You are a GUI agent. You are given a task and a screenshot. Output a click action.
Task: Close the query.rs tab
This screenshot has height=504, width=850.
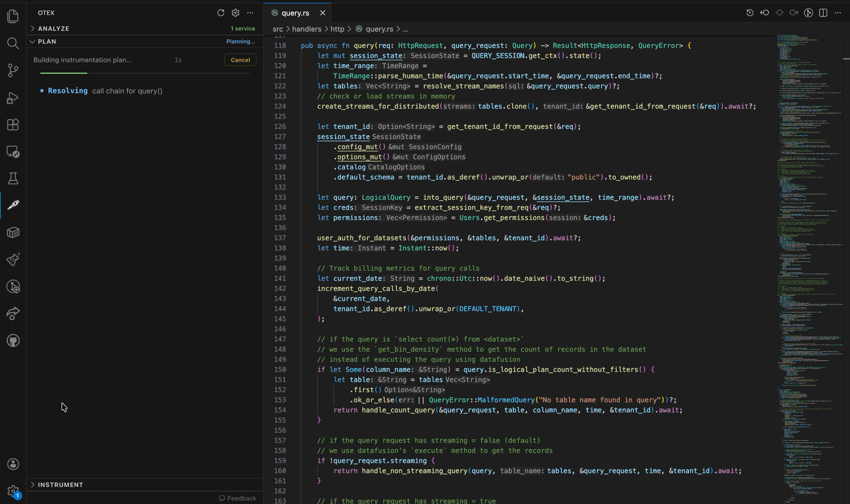323,13
